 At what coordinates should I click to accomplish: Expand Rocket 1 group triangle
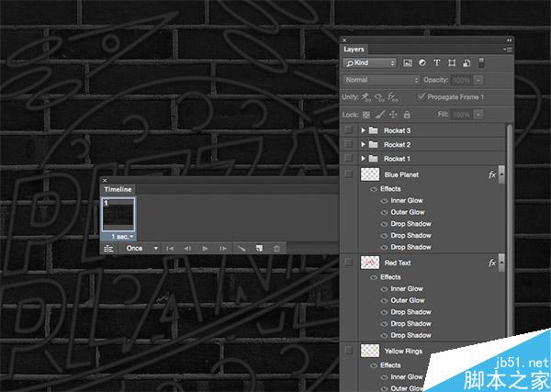[x=363, y=159]
